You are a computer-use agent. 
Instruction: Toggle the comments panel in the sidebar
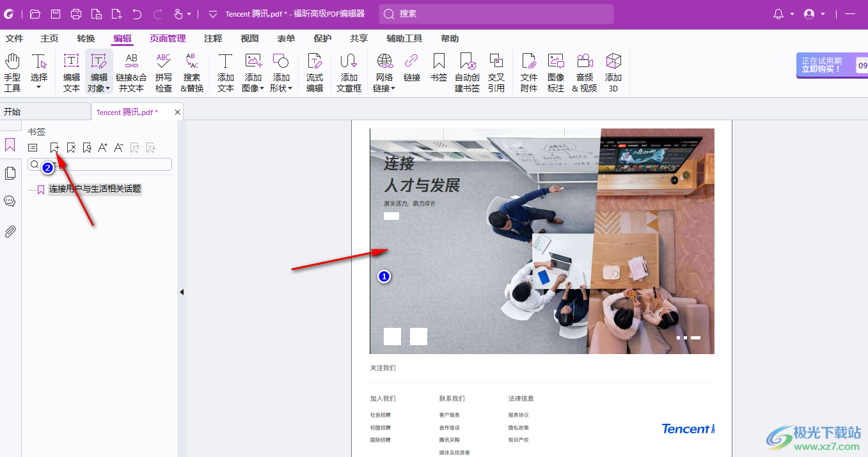pyautogui.click(x=10, y=201)
